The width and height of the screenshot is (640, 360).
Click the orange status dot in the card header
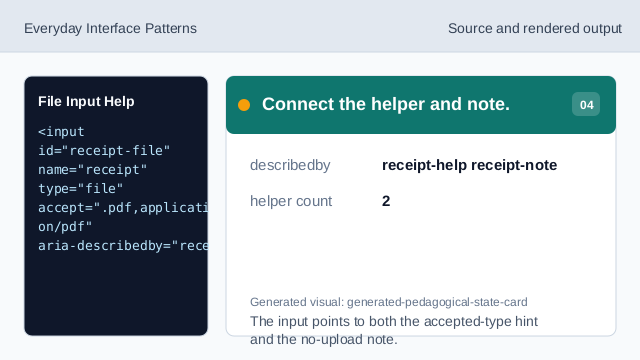[244, 105]
